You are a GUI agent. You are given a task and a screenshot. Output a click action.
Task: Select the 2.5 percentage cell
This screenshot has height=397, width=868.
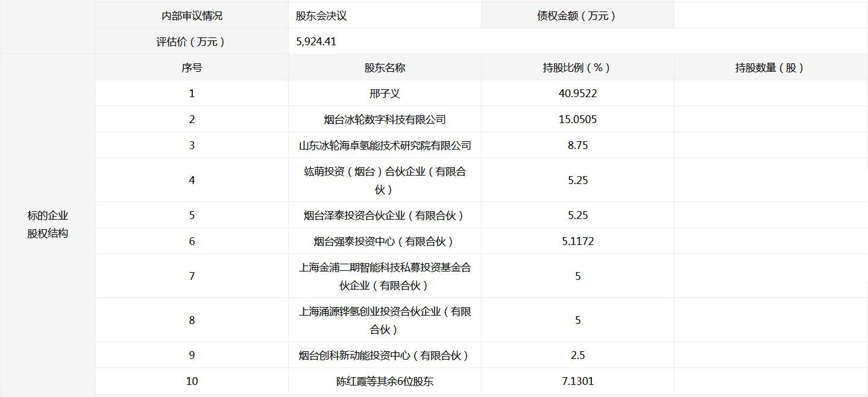pyautogui.click(x=577, y=355)
